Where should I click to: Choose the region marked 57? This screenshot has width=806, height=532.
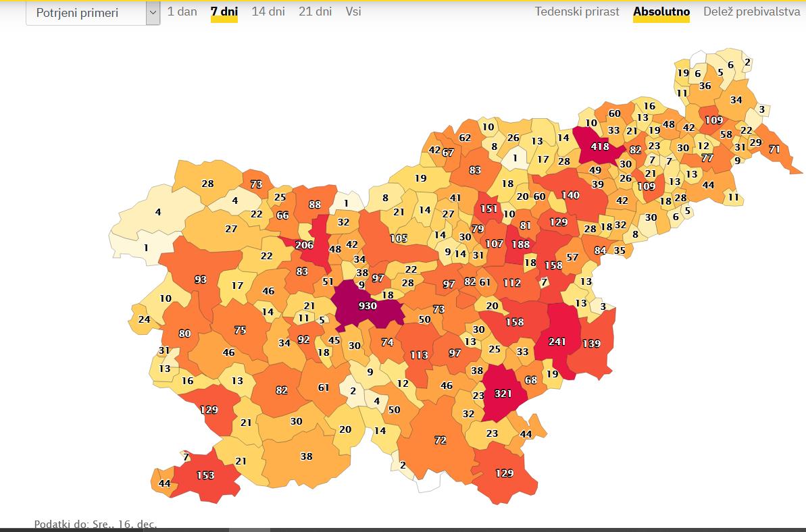572,257
